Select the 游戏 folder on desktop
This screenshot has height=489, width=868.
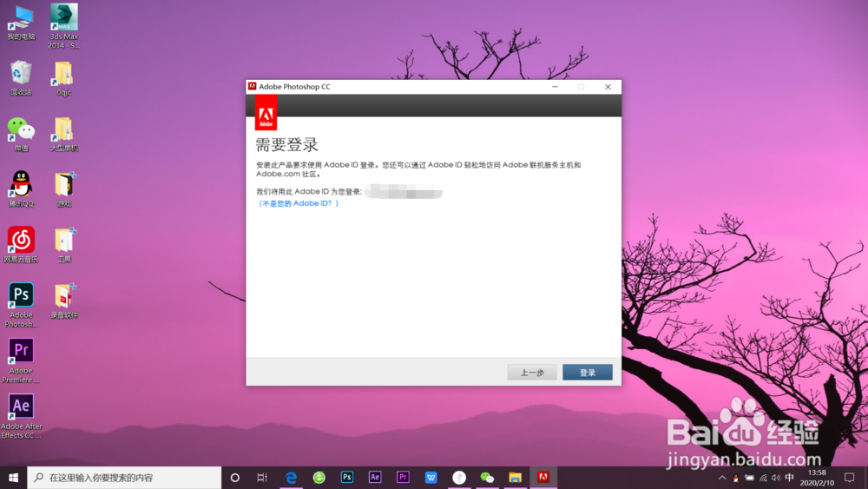(x=63, y=189)
